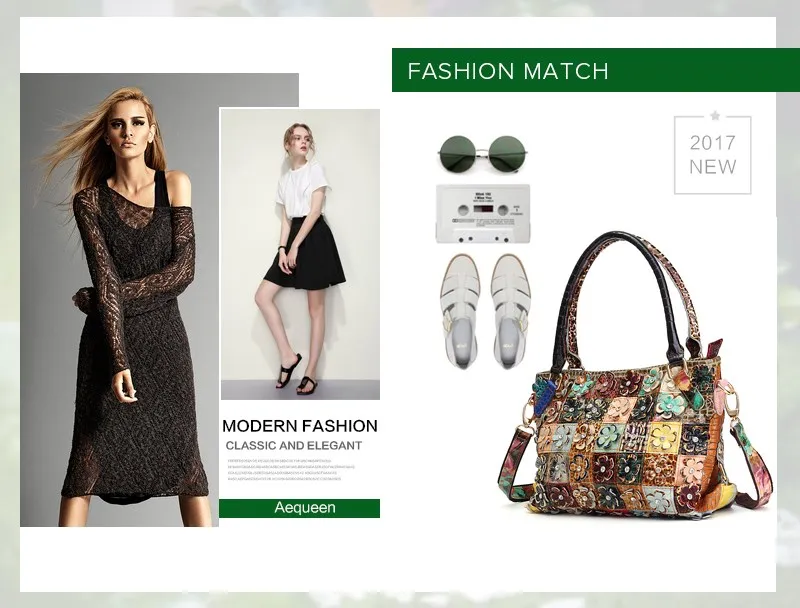Screen dimensions: 800x608
Task: Click the small gray paragraph text block
Action: (291, 470)
